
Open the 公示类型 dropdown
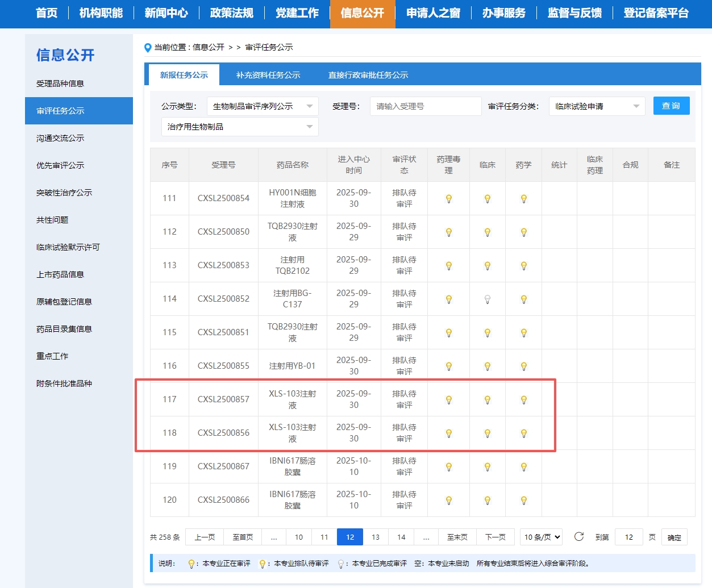262,106
